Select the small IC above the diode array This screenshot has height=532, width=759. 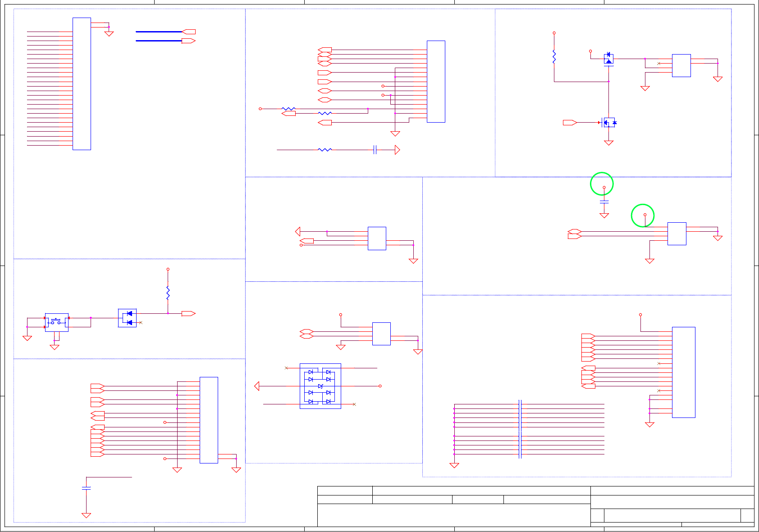[381, 334]
